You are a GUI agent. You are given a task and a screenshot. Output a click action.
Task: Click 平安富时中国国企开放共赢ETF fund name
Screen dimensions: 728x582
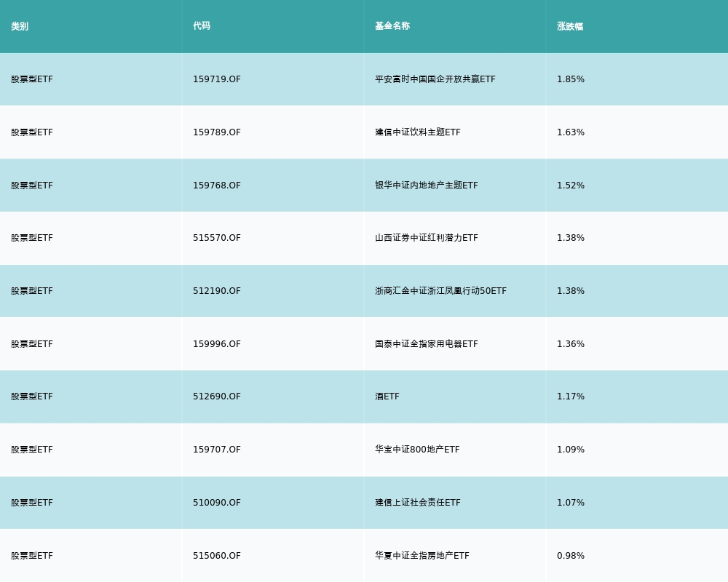pyautogui.click(x=435, y=79)
